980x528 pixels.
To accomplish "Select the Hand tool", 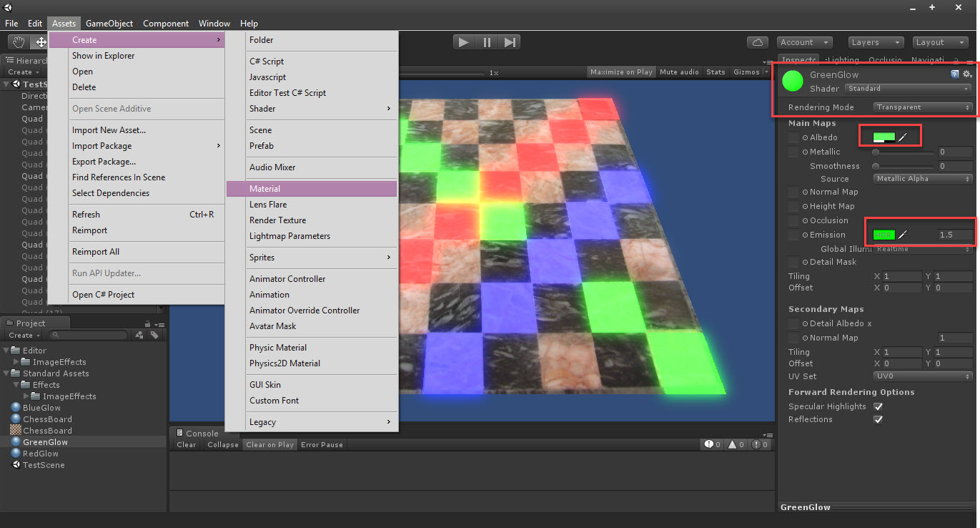I will (19, 42).
